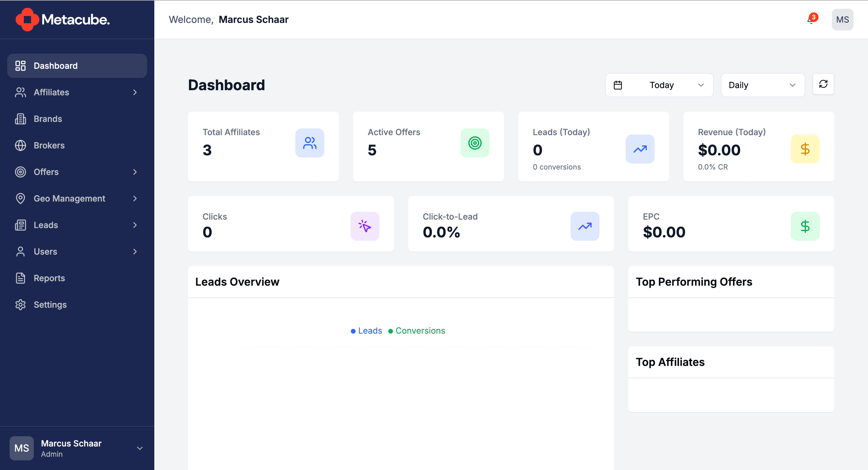The image size is (868, 470).
Task: Click the Dashboard grid icon in sidebar
Action: coord(20,66)
